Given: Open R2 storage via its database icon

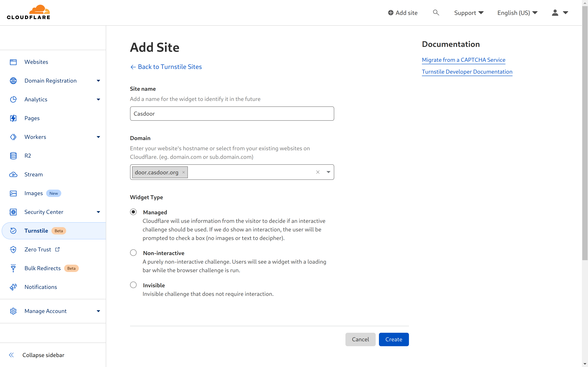Looking at the screenshot, I should [x=13, y=156].
